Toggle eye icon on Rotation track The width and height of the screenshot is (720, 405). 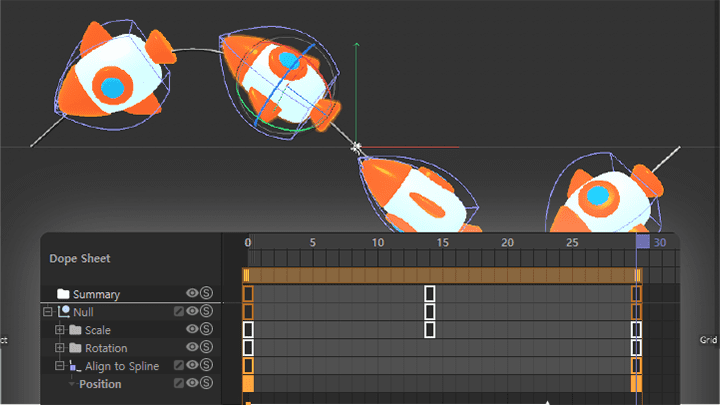[192, 347]
